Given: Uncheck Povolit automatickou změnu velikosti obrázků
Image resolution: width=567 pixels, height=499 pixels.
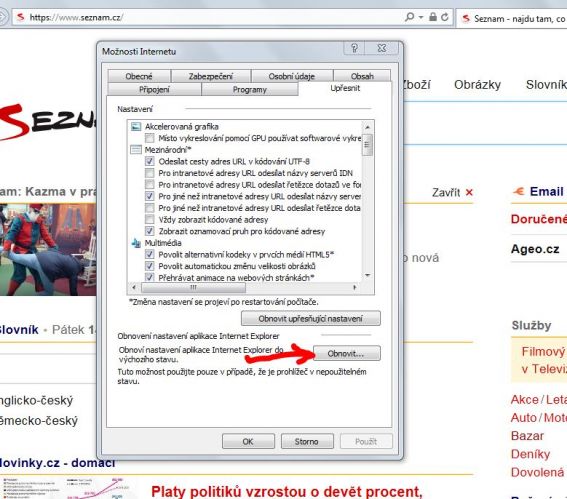Looking at the screenshot, I should (x=149, y=266).
